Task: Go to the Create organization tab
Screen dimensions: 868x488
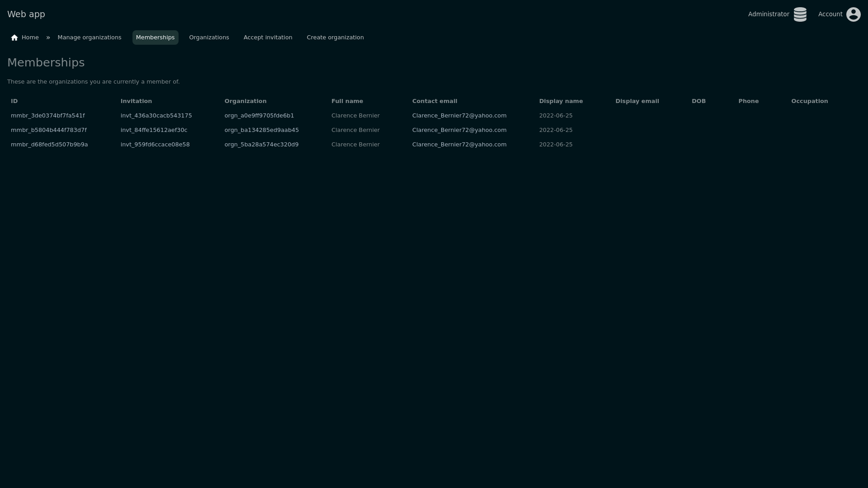Action: (335, 38)
